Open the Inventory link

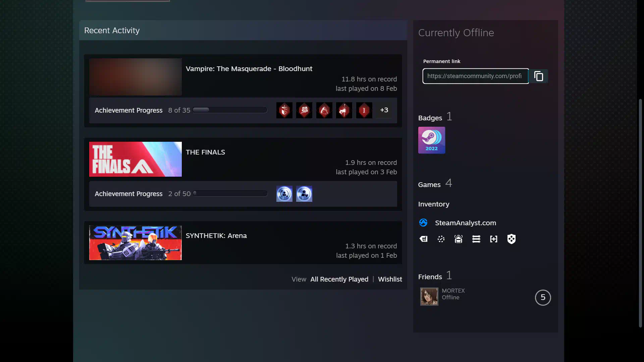(434, 204)
